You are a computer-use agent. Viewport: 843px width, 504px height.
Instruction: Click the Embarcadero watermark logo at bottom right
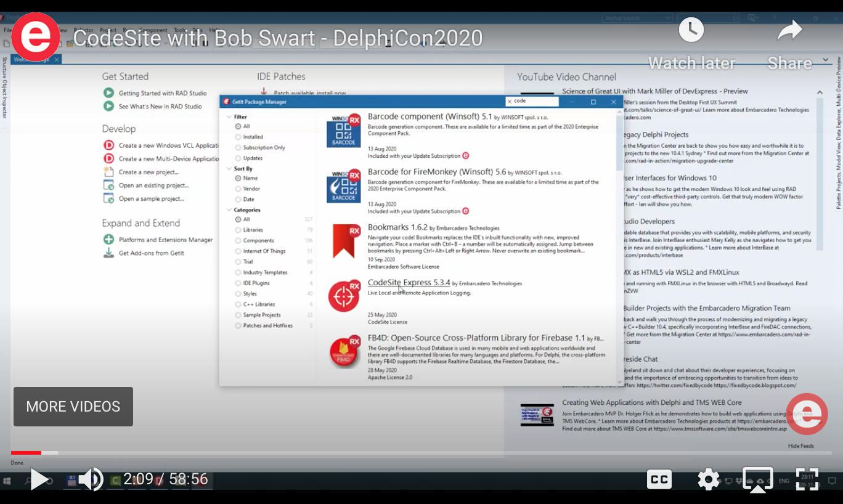tap(807, 414)
